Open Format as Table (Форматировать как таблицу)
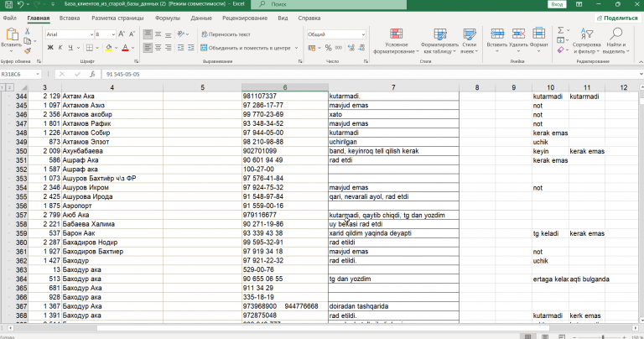The width and height of the screenshot is (644, 339). pyautogui.click(x=439, y=41)
